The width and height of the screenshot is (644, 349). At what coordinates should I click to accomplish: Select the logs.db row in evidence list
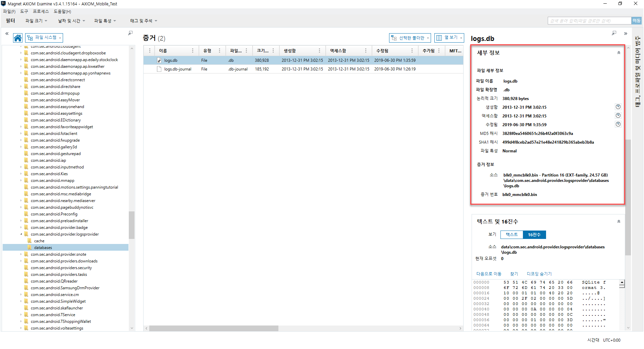pyautogui.click(x=303, y=60)
